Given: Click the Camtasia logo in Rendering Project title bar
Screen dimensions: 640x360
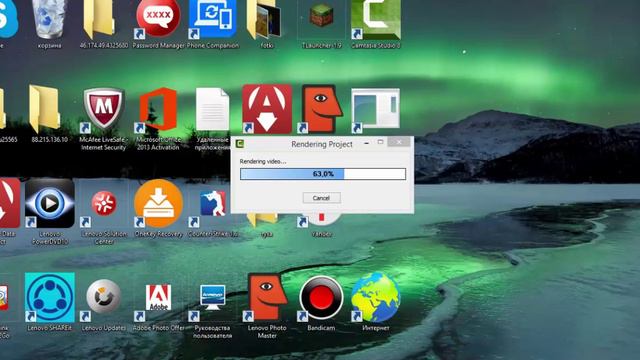Looking at the screenshot, I should [240, 144].
